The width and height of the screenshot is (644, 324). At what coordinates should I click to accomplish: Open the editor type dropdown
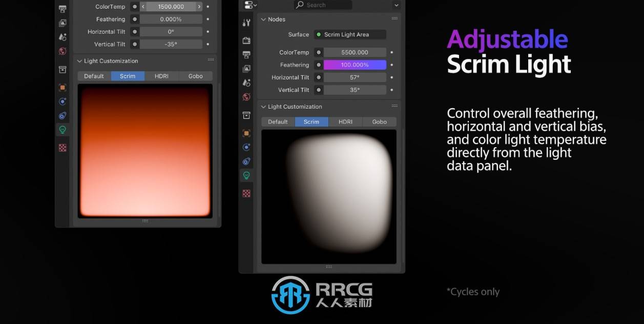tap(251, 5)
